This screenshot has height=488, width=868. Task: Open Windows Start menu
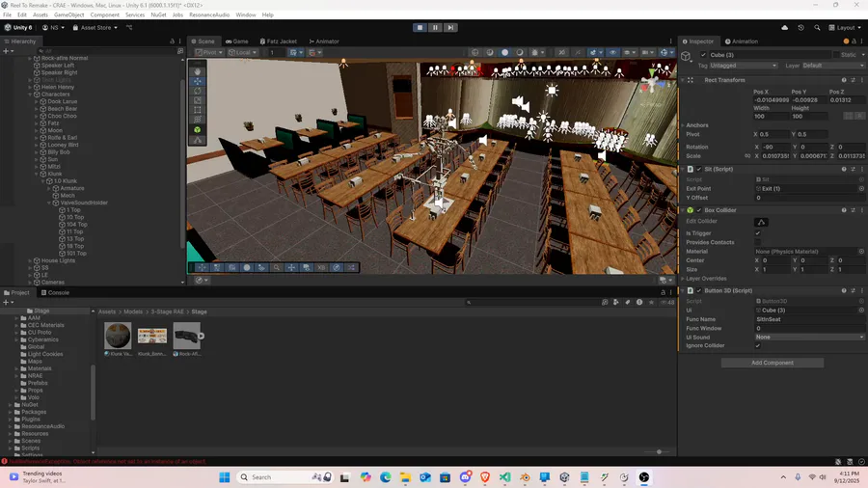coord(224,477)
